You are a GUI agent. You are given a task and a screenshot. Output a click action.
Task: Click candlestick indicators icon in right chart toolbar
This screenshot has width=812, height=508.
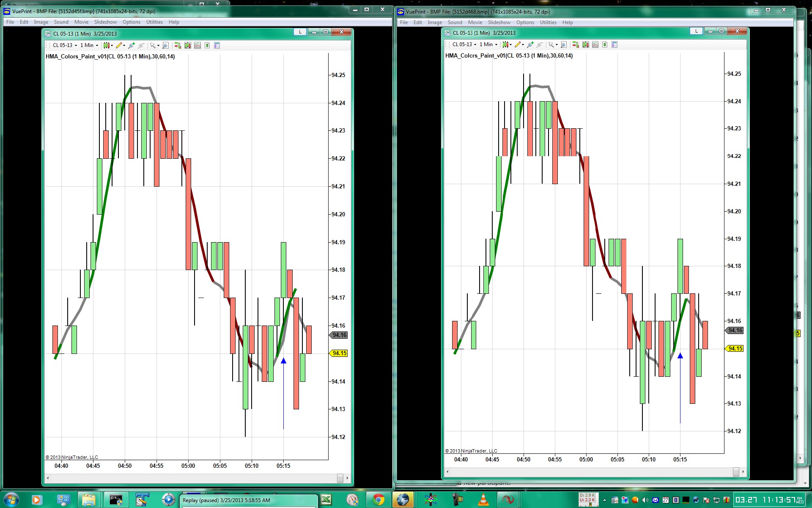click(586, 44)
